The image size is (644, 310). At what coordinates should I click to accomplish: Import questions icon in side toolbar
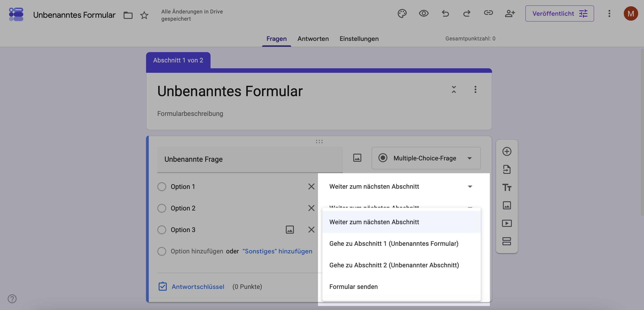(x=507, y=170)
